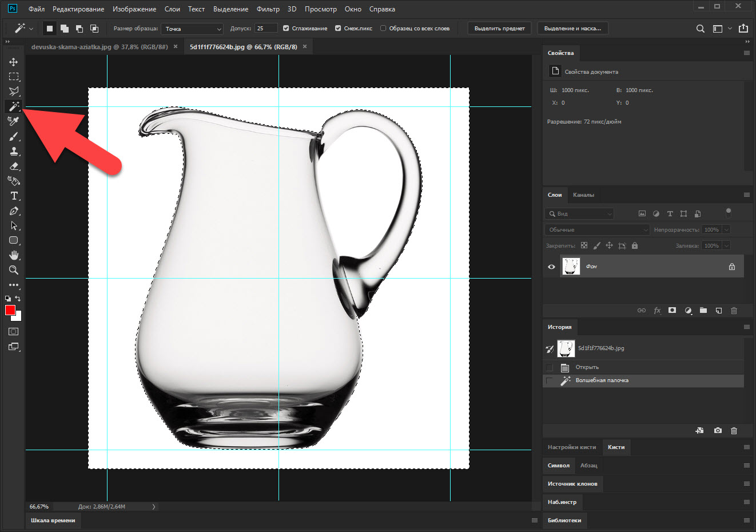756x532 pixels.
Task: Open the Фильтр menu
Action: [268, 9]
